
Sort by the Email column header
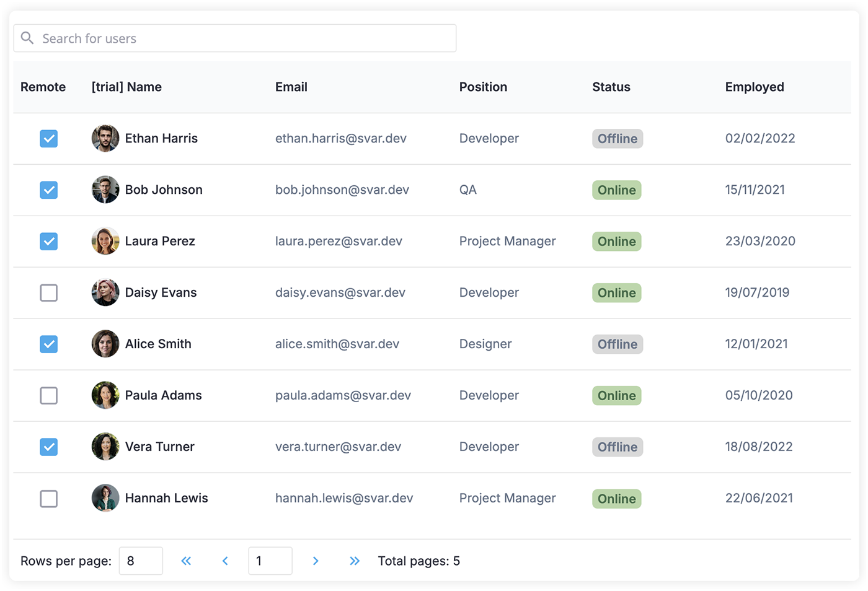pos(291,87)
